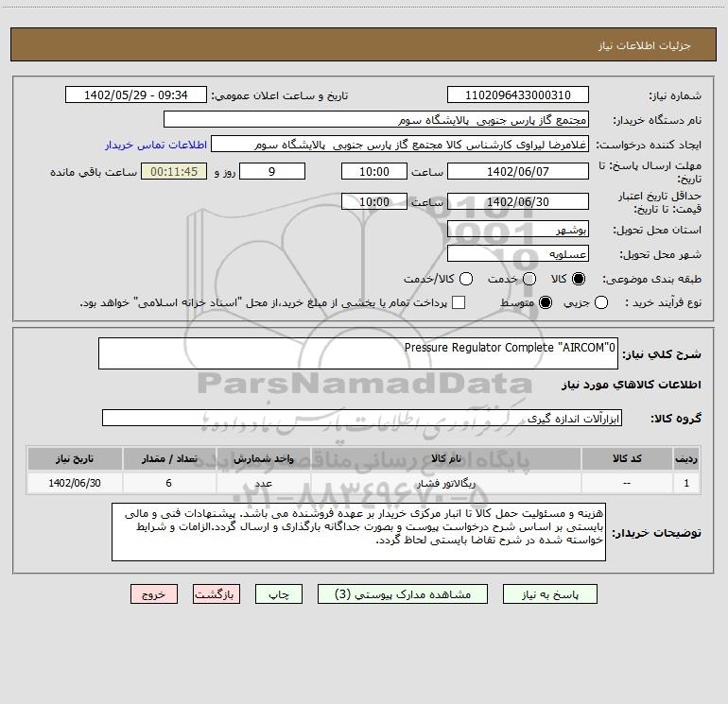This screenshot has height=704, width=728.
Task: Select the کالا radio button
Action: coord(579,279)
